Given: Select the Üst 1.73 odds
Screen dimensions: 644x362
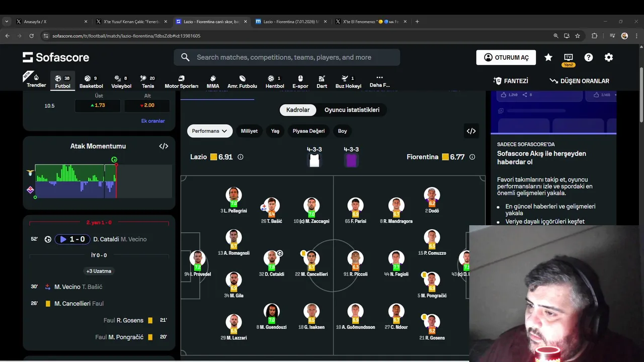Looking at the screenshot, I should tap(98, 106).
